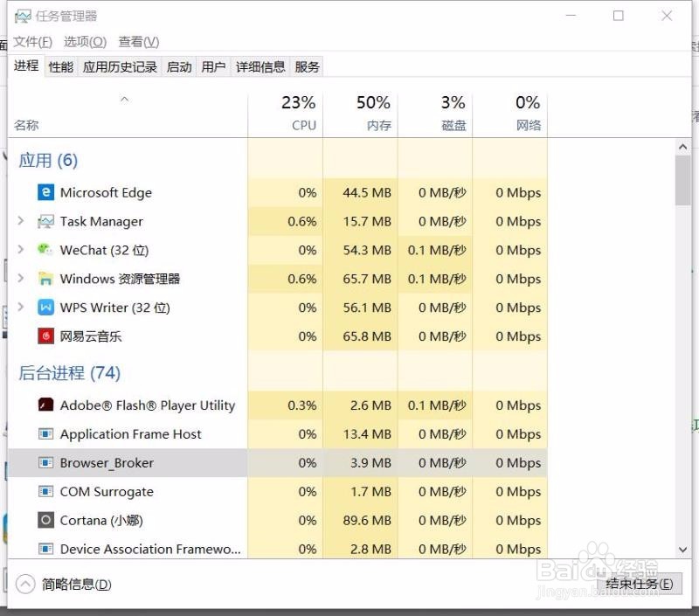Click the 15.7 MB memory of Task Manager
Viewport: 699px width, 616px height.
pyautogui.click(x=367, y=222)
